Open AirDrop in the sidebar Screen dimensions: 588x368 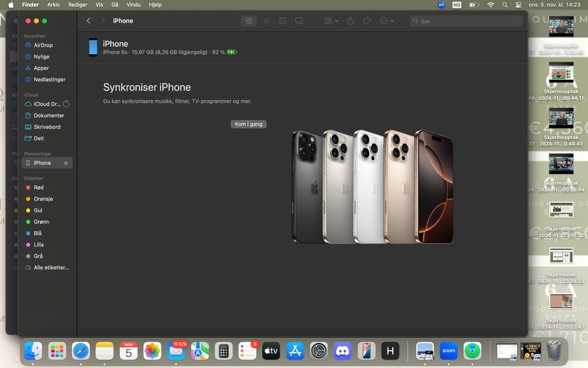point(43,45)
